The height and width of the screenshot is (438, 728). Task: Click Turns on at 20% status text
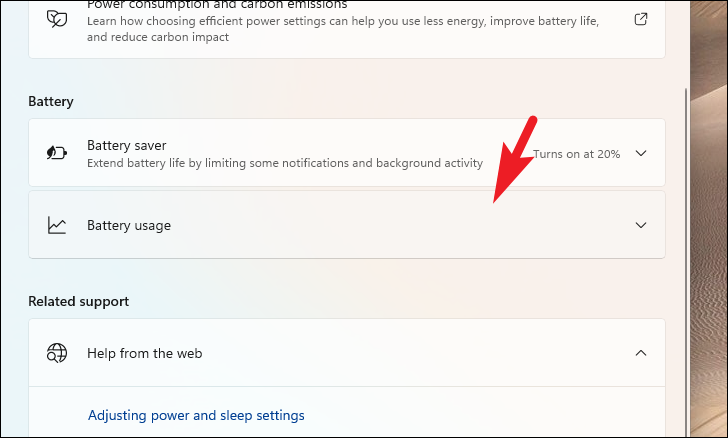point(576,154)
